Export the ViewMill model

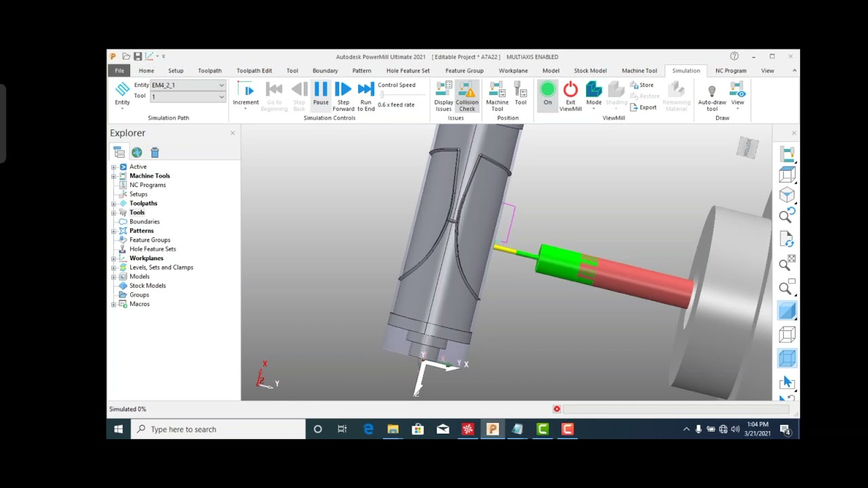(643, 108)
